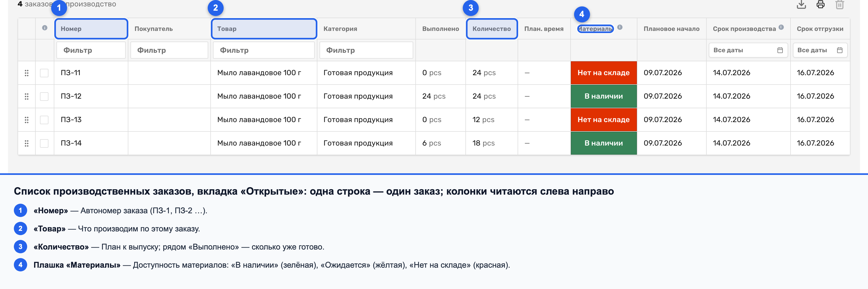Sort by the Выполнено column header
The width and height of the screenshot is (868, 289).
point(440,29)
